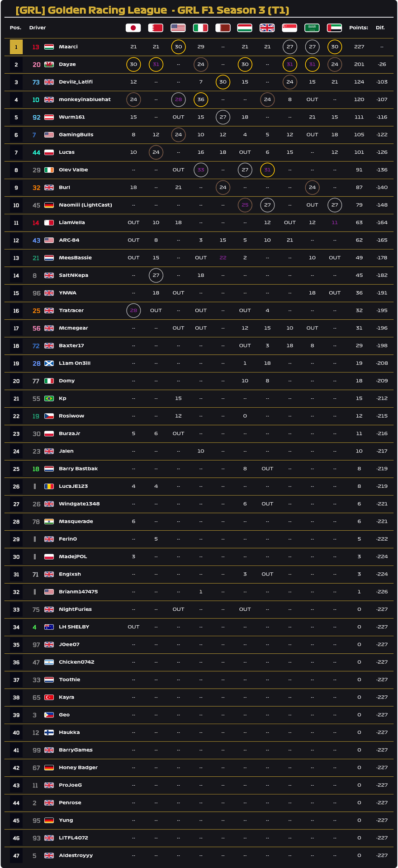Select the Singapore flag race header

point(289,28)
